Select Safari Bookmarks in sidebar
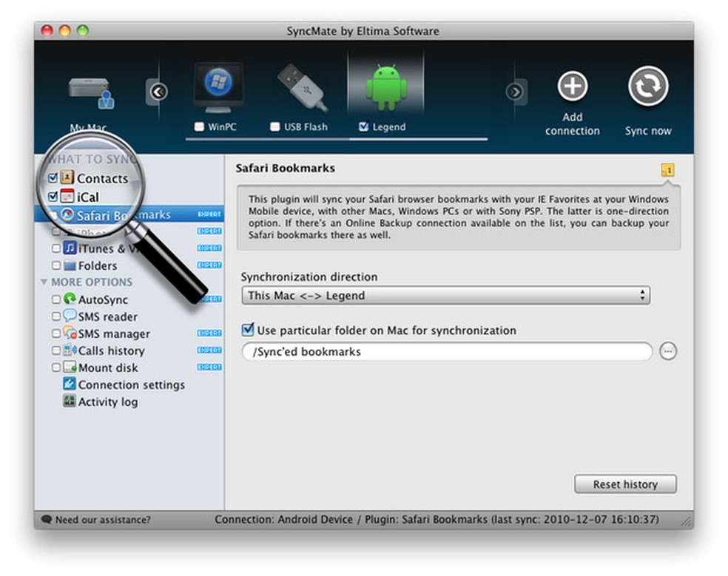The width and height of the screenshot is (728, 576). [x=129, y=214]
